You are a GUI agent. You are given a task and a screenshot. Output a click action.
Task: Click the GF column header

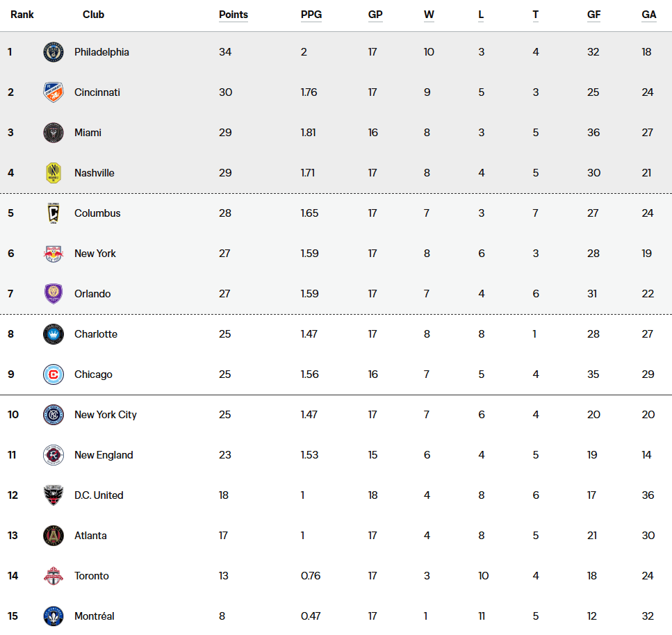pos(593,15)
